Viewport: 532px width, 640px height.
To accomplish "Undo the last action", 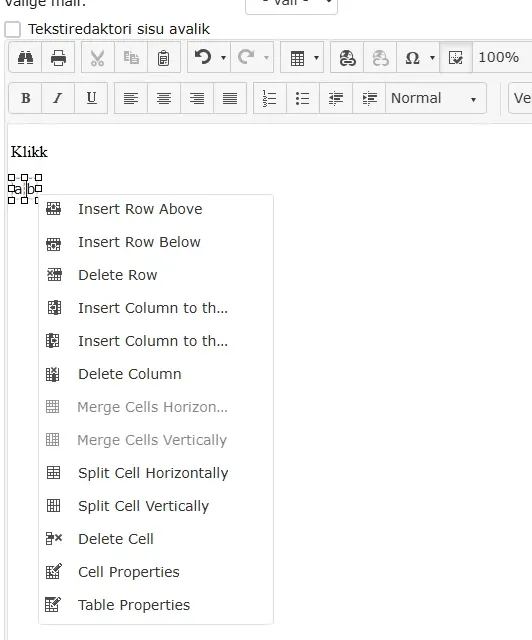I will click(203, 58).
